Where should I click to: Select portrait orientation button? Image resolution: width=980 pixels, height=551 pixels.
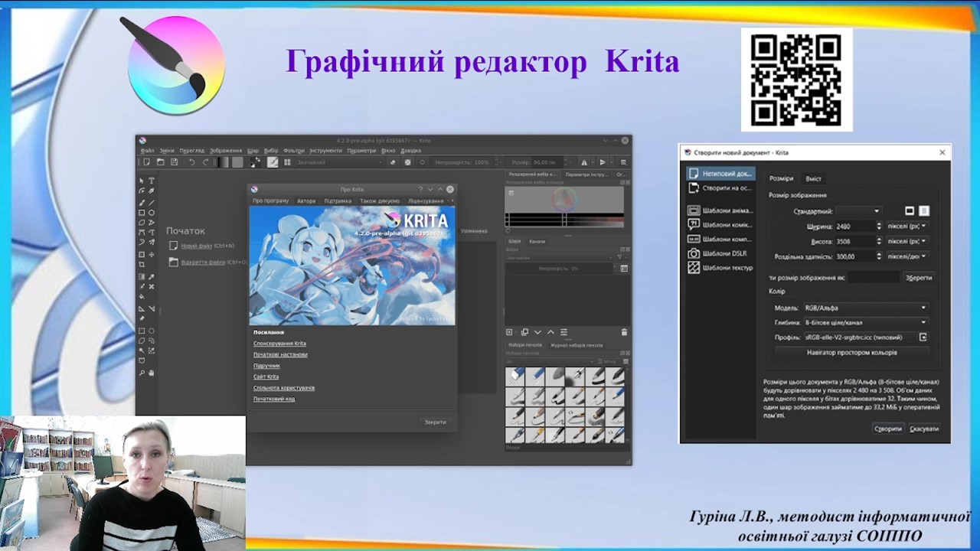[924, 210]
